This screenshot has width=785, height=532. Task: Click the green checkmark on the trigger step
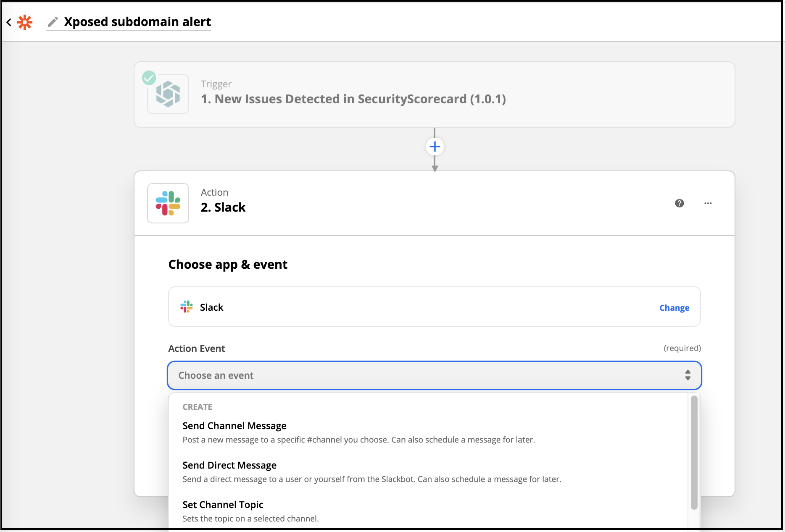tap(149, 78)
